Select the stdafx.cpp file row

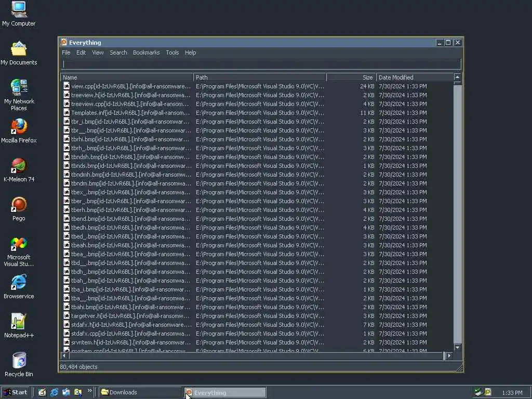pos(257,334)
